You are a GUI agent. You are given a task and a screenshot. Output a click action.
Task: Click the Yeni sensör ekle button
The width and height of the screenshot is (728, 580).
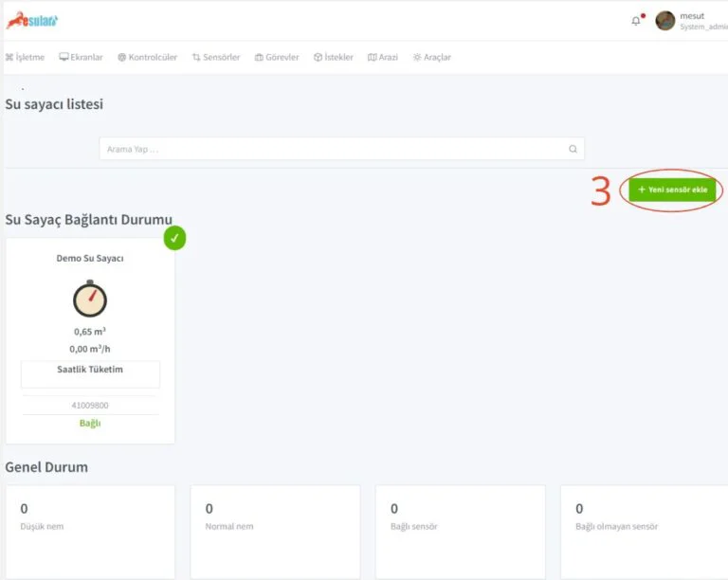pos(672,190)
